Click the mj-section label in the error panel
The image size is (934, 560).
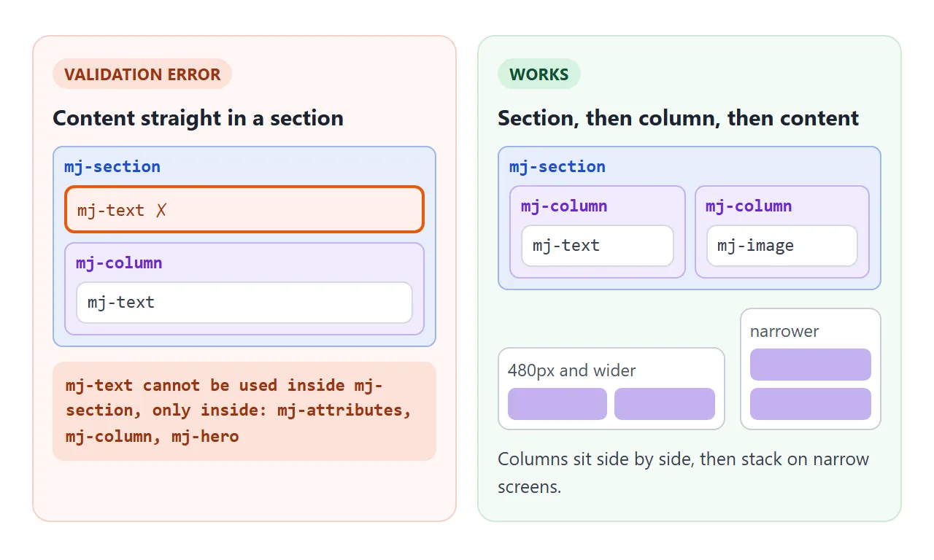(x=112, y=167)
